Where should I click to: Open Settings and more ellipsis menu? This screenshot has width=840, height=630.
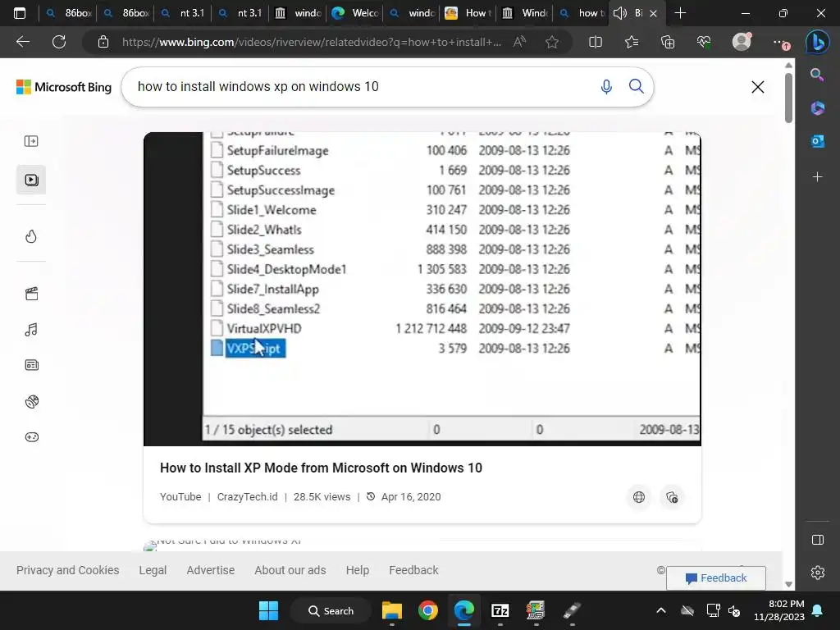(x=780, y=43)
